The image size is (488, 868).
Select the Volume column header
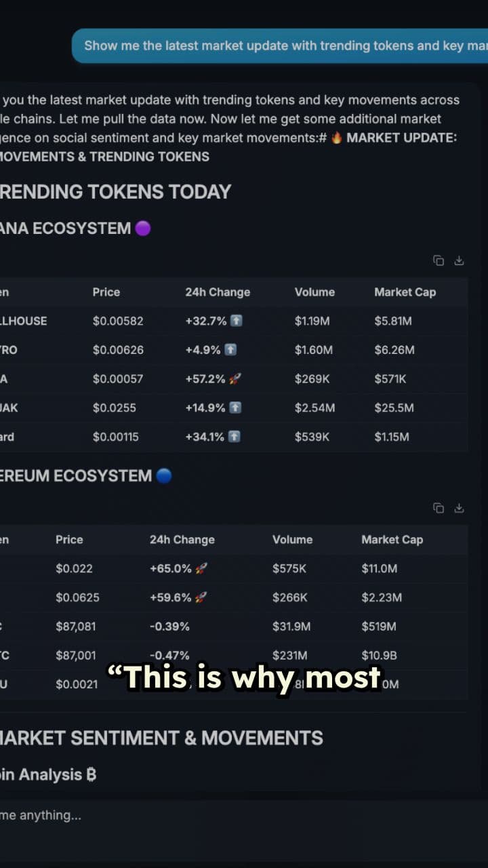(314, 292)
